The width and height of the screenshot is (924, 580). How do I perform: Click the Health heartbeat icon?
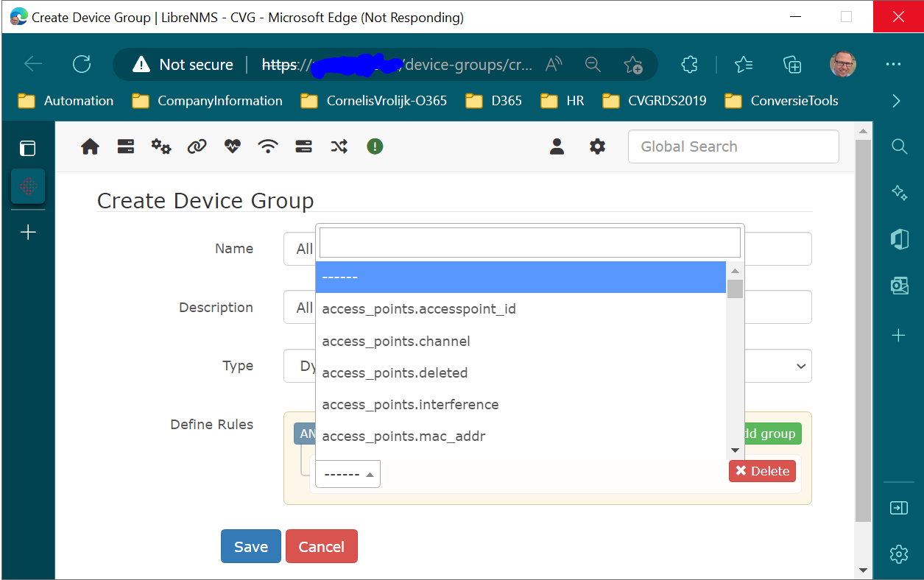pos(232,146)
